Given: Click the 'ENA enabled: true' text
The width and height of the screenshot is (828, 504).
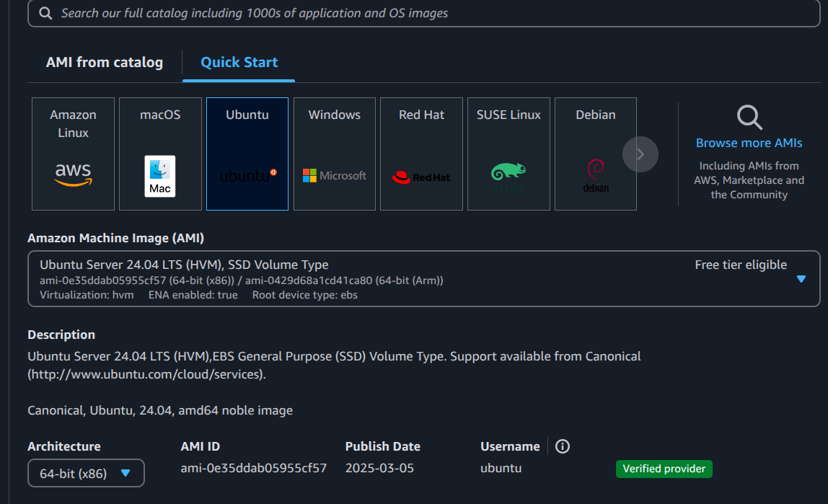Looking at the screenshot, I should [x=193, y=295].
